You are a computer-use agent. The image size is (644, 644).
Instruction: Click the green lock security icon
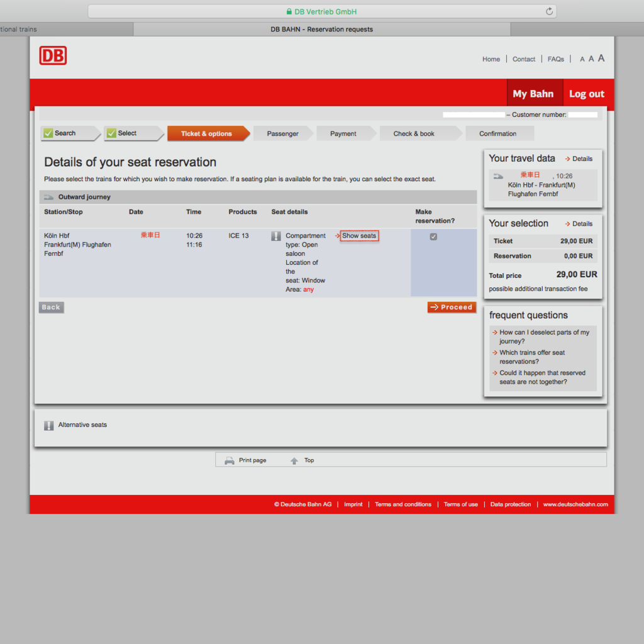[x=289, y=11]
